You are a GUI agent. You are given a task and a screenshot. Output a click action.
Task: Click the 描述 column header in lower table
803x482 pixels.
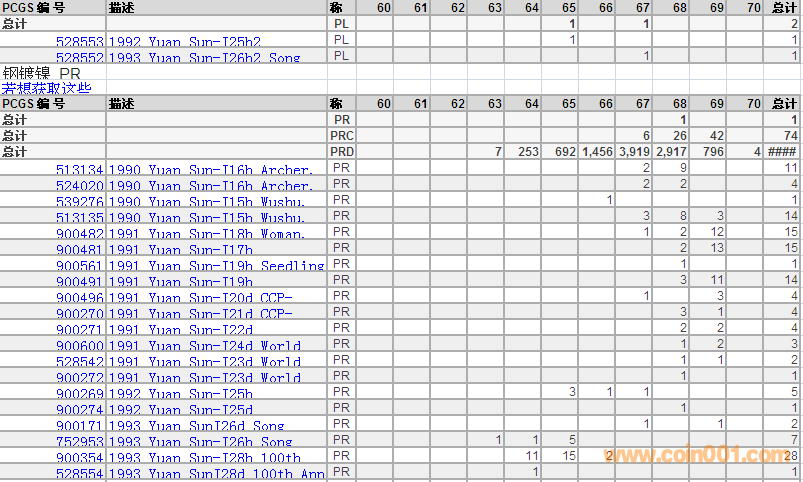123,103
